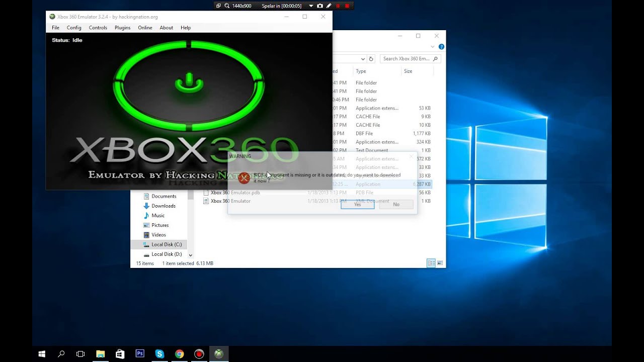Screen dimensions: 644x362
Task: Click the recorder pencil draw icon
Action: (x=329, y=6)
